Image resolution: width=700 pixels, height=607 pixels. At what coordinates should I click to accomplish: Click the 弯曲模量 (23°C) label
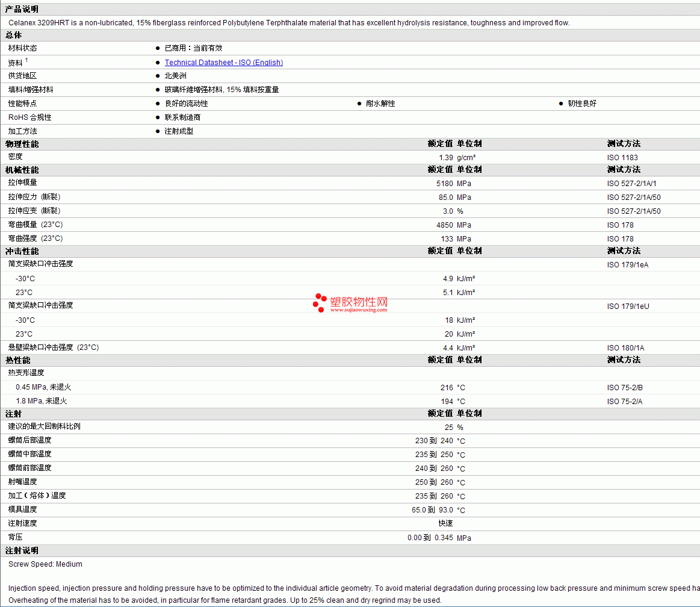pyautogui.click(x=36, y=225)
